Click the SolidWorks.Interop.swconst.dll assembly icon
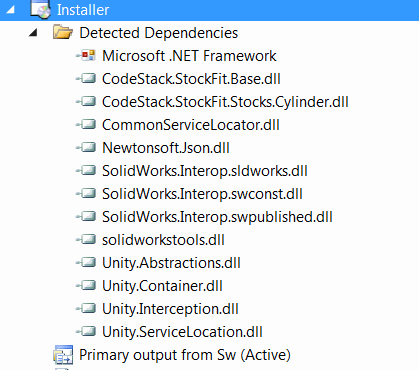 [x=86, y=194]
